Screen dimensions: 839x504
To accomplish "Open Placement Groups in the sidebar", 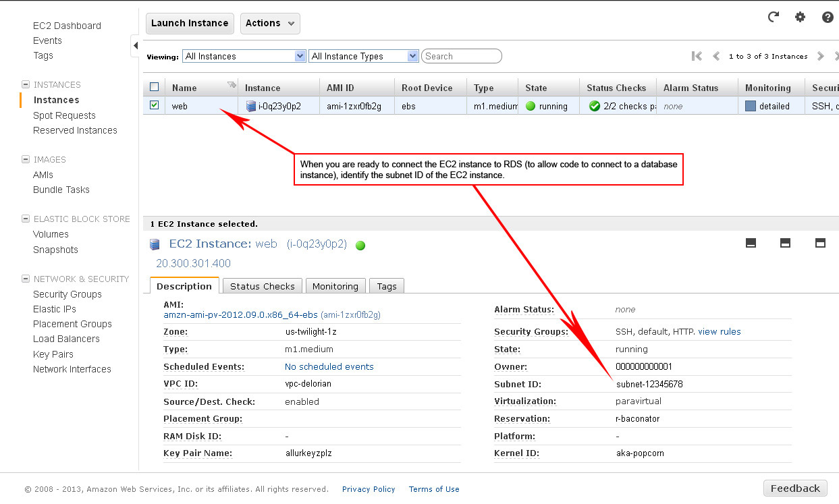I will pos(72,324).
